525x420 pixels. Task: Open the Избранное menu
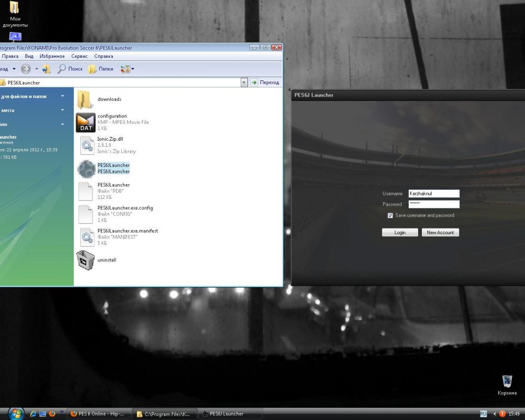pos(52,56)
